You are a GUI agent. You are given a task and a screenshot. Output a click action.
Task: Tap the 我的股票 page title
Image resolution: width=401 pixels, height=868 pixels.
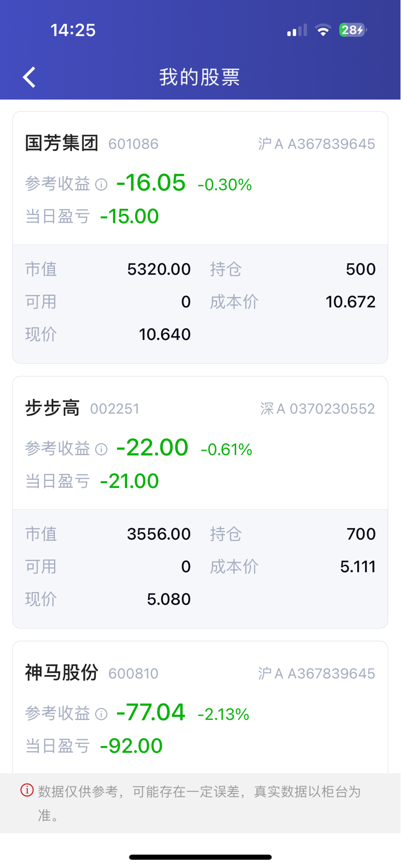tap(200, 77)
